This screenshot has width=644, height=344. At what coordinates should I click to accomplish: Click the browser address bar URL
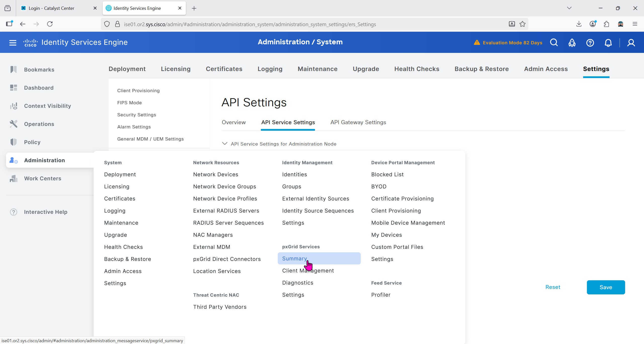(250, 24)
